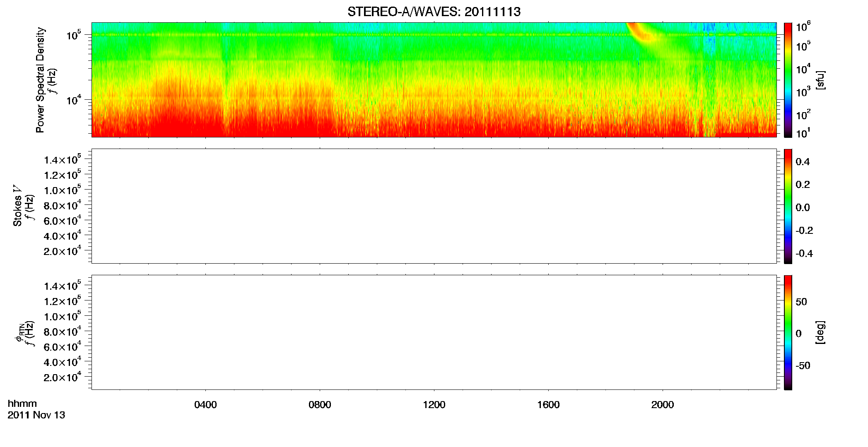Click the 2011 Nov 13 date label
Image resolution: width=868 pixels, height=447 pixels.
36,415
